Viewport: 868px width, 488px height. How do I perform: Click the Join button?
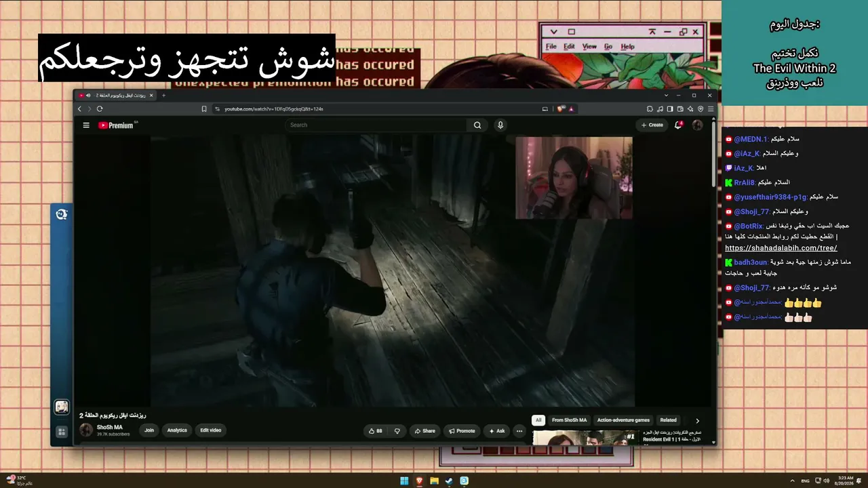(x=149, y=430)
